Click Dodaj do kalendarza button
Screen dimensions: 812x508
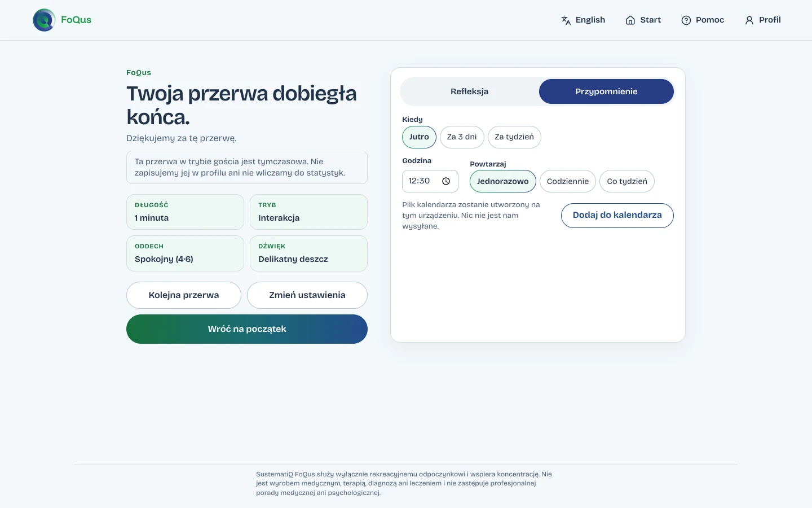coord(617,216)
